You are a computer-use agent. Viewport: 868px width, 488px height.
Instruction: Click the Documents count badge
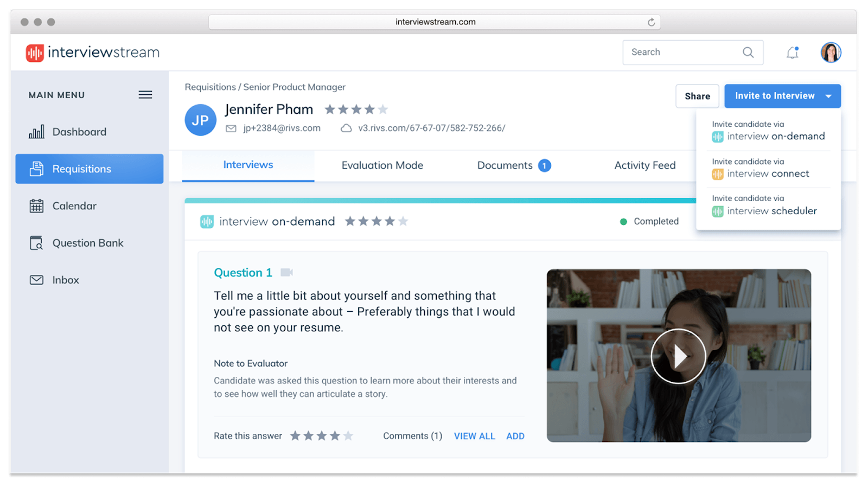[545, 165]
